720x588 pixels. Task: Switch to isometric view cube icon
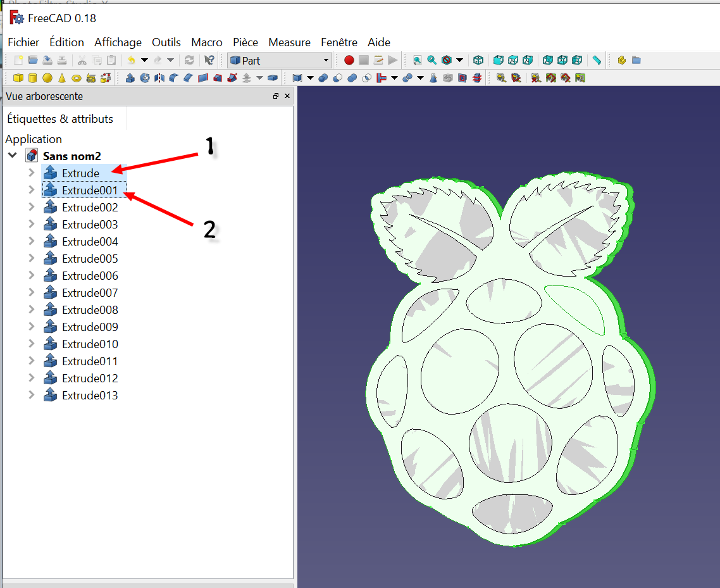click(478, 60)
